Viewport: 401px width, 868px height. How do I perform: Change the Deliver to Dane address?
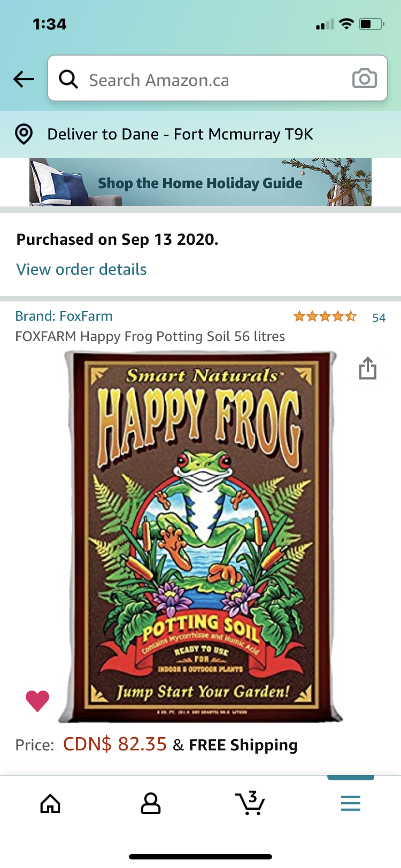coord(180,134)
